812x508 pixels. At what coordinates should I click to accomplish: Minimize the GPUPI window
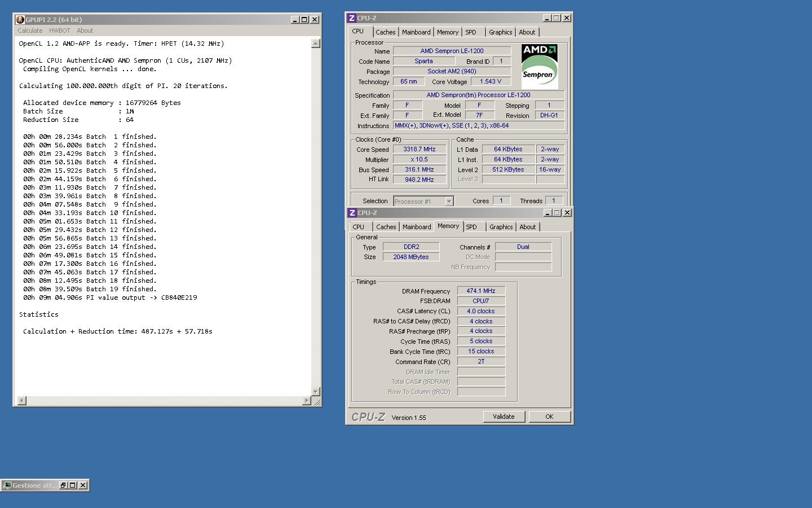(x=295, y=19)
